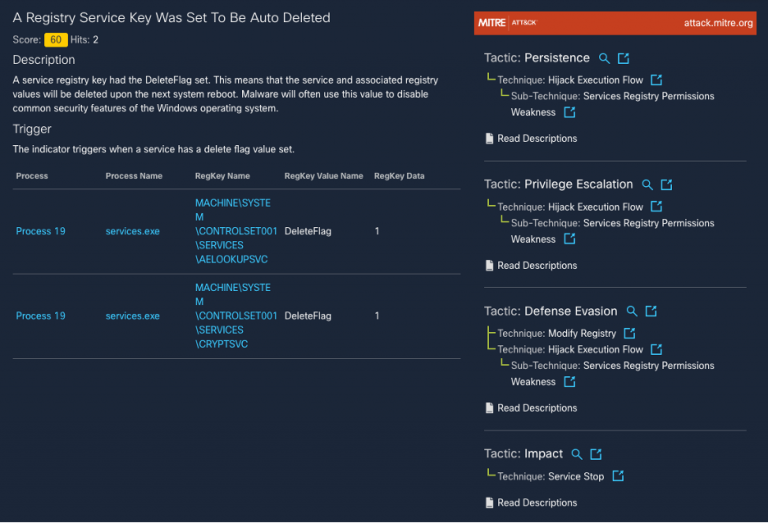Image resolution: width=768 pixels, height=523 pixels.
Task: Open Process 19 link in AELOOKUPSVC row
Action: (x=41, y=231)
